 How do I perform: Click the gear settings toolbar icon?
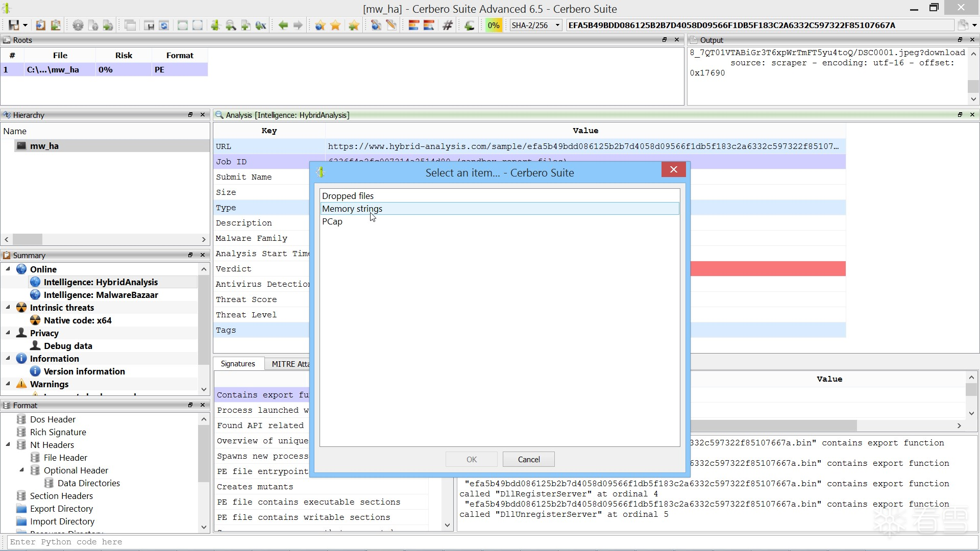click(78, 25)
